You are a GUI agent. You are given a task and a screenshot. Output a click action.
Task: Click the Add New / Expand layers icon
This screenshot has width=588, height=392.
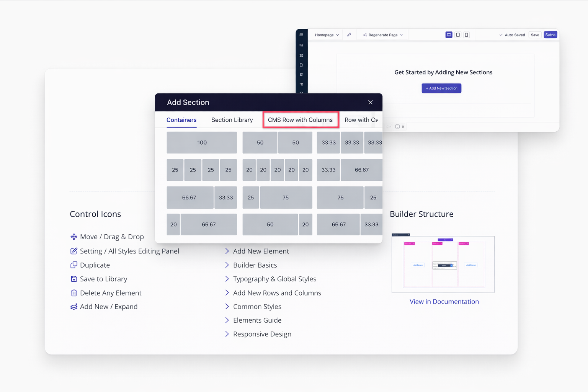coord(74,307)
